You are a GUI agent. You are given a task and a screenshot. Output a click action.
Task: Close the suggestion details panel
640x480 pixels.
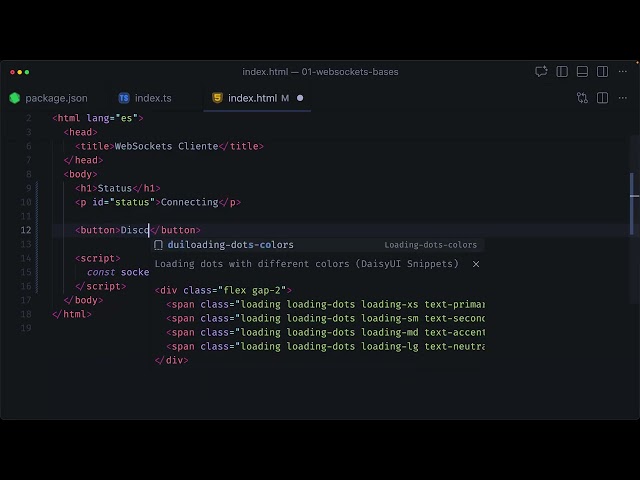[x=476, y=264]
